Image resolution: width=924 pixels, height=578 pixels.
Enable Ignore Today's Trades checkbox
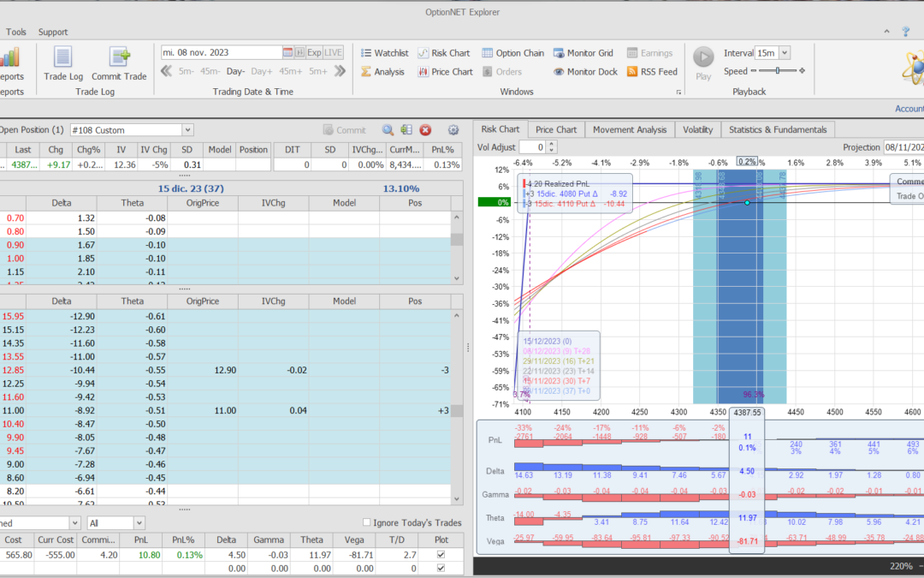point(367,523)
